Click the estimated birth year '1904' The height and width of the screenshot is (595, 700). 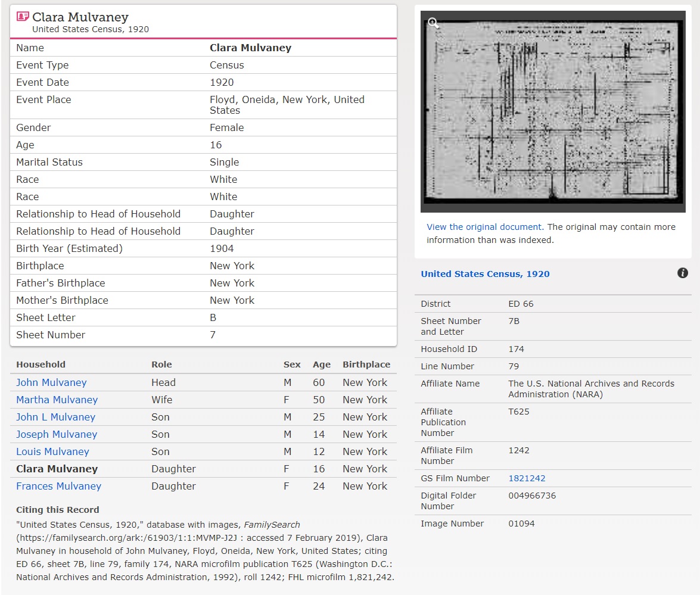click(222, 248)
